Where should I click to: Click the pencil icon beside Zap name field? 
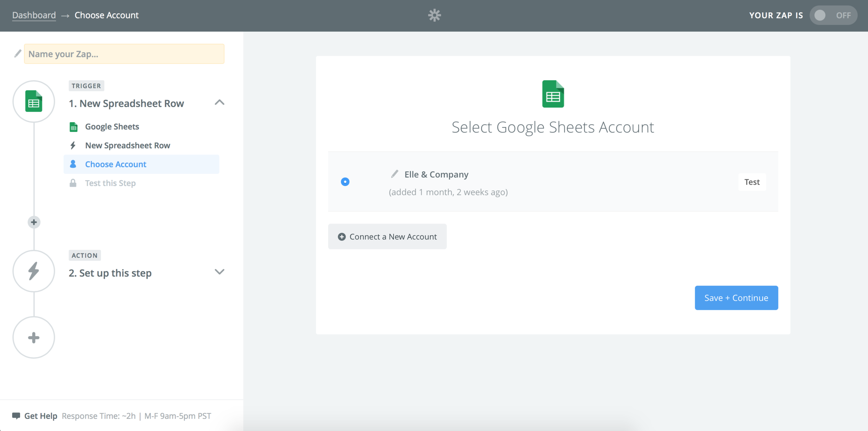18,53
